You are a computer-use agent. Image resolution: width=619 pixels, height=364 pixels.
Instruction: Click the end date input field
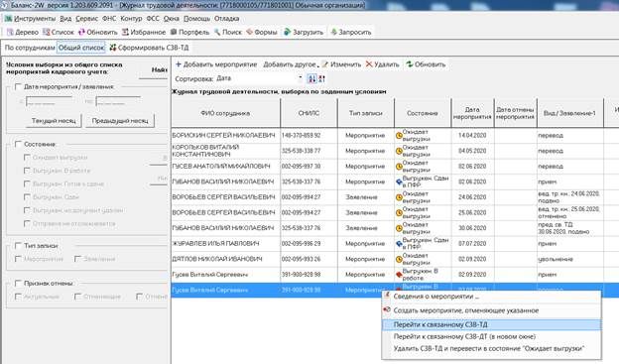(118, 101)
